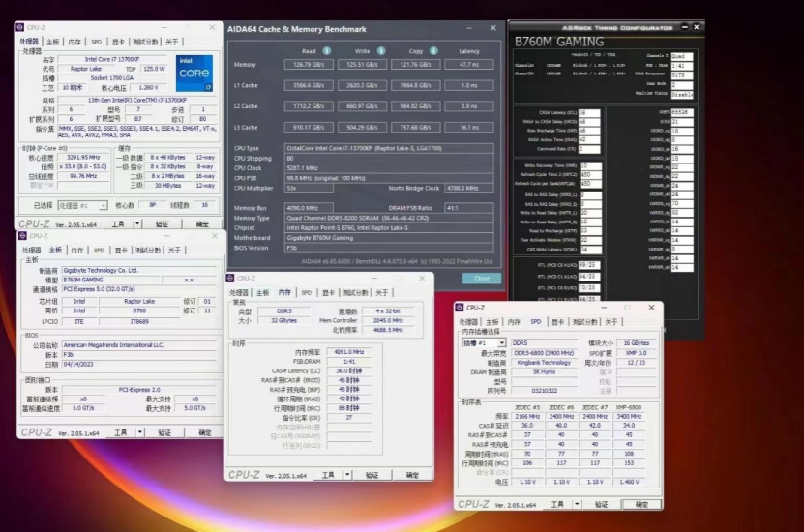Select the 处理器 tab in the CPU-Z memory window
Screen dimensions: 804x532
(x=239, y=293)
